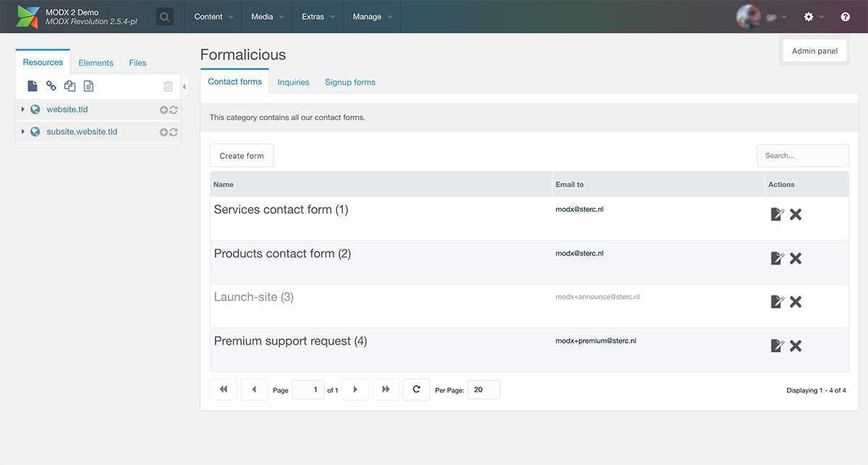Open the help question mark icon
868x465 pixels.
tap(845, 17)
